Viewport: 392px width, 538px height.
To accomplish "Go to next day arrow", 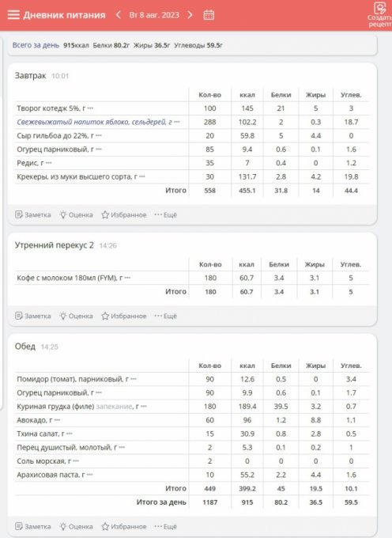I will (x=190, y=15).
